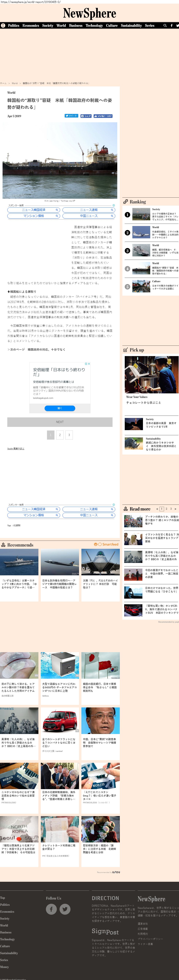Click the ニュース韓国経済 sponsored search box
This screenshot has height=980, width=179.
[34, 210]
